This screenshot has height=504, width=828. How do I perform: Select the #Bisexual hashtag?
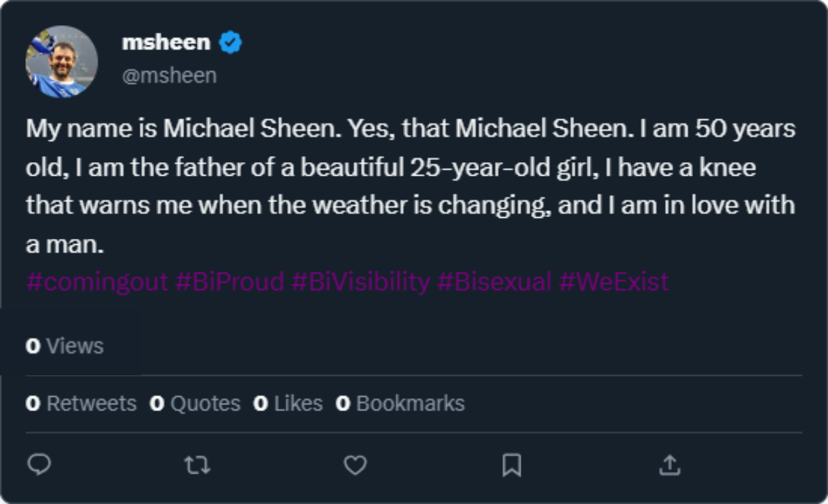click(494, 282)
